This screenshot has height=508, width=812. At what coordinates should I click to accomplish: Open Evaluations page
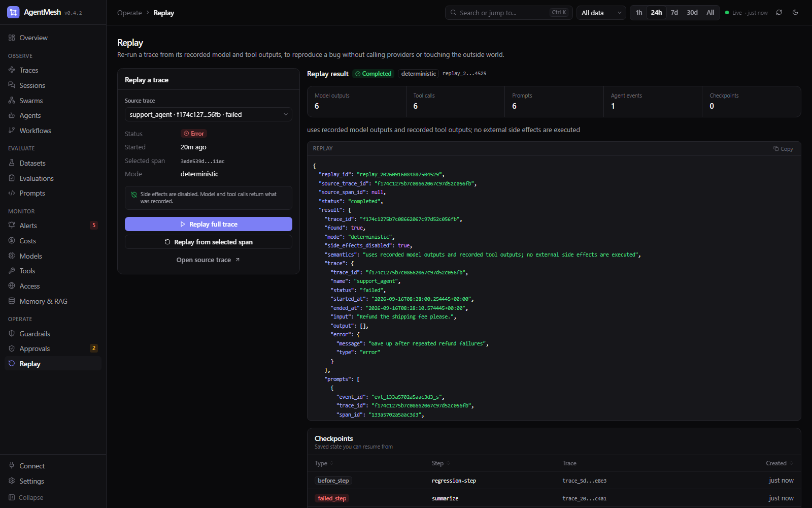tap(53, 178)
